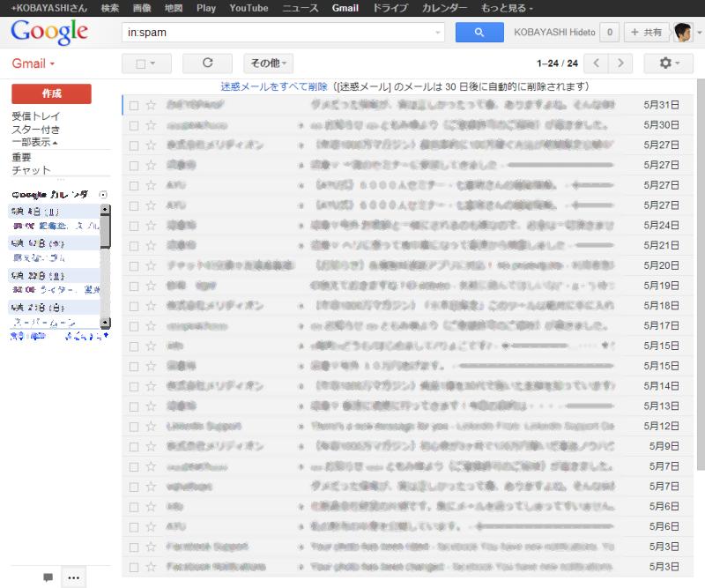This screenshot has height=588, width=705.
Task: Star the 5月20日 message
Action: point(151,266)
